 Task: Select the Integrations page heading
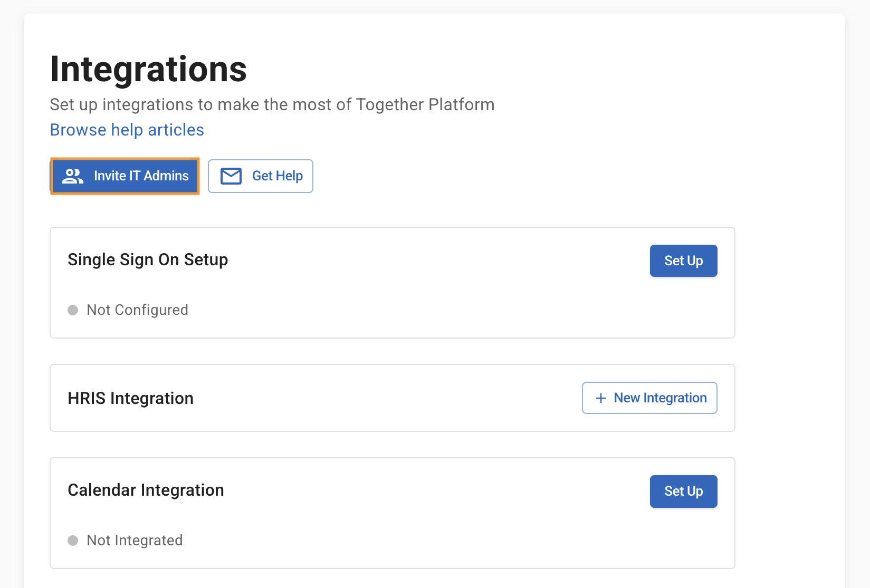(148, 69)
